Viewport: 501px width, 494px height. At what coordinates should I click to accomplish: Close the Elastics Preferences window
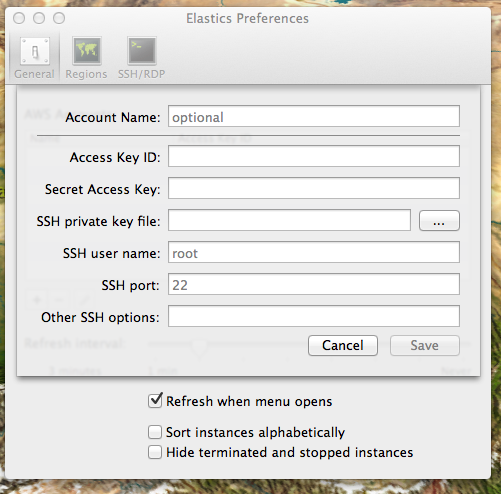[x=19, y=18]
